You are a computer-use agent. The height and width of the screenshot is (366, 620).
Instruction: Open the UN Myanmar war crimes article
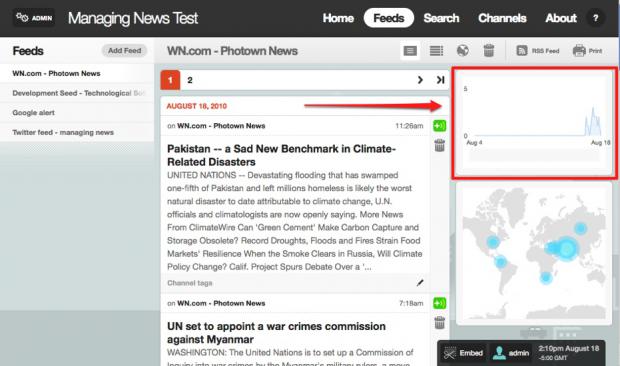[276, 333]
